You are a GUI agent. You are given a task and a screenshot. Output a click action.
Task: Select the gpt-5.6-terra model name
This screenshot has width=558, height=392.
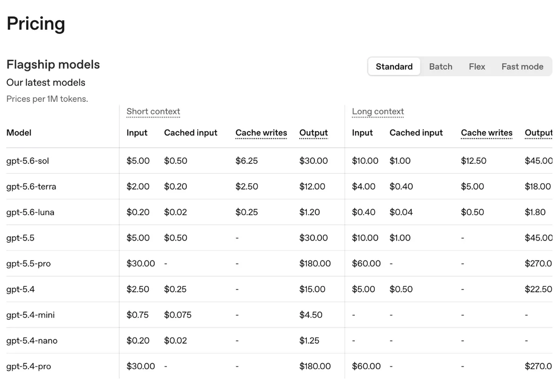pos(31,186)
